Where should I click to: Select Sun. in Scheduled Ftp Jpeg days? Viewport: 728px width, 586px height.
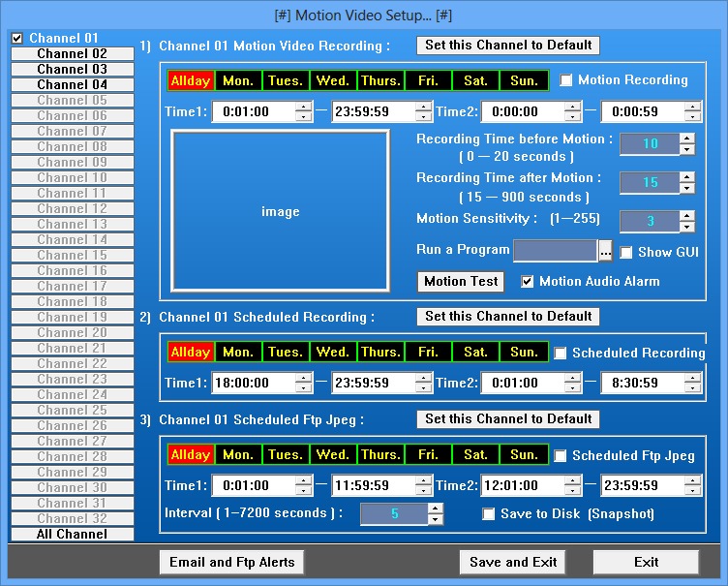coord(524,455)
